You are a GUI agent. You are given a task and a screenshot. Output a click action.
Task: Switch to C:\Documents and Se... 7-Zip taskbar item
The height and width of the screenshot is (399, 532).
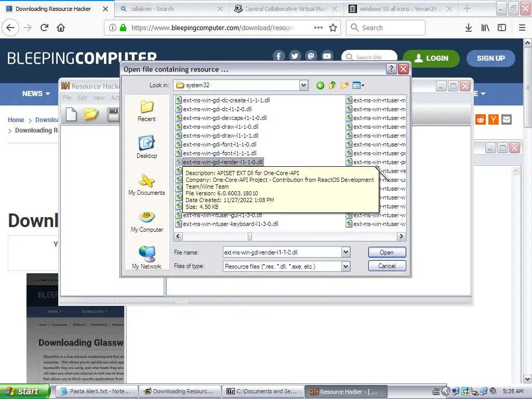(263, 392)
